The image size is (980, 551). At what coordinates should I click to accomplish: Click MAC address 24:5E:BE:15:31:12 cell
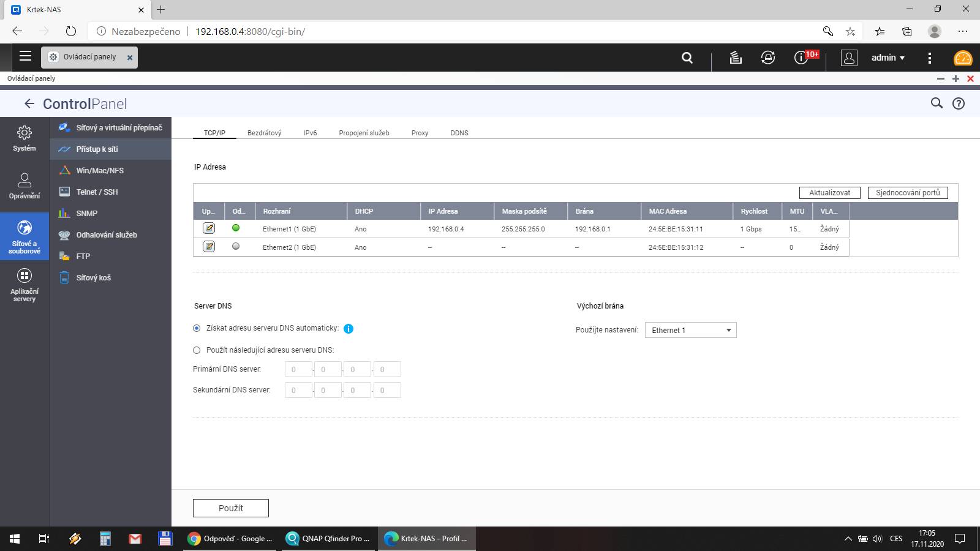(x=676, y=247)
